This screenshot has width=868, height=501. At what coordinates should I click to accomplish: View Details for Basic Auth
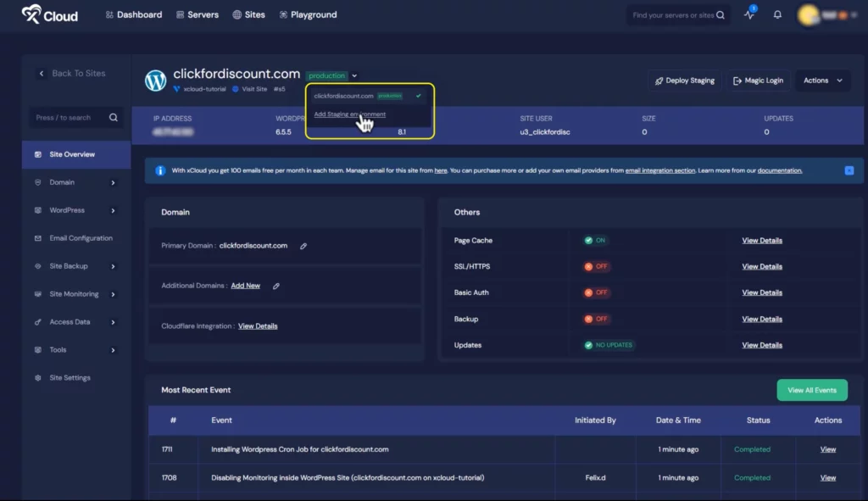click(762, 292)
